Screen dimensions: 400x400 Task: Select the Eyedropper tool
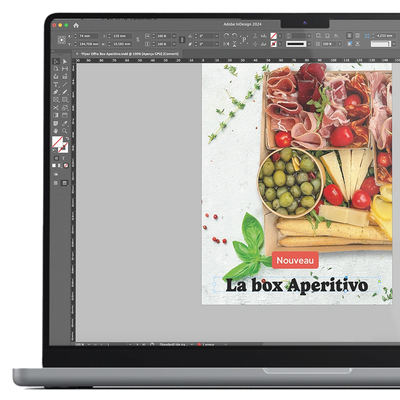tap(65, 123)
